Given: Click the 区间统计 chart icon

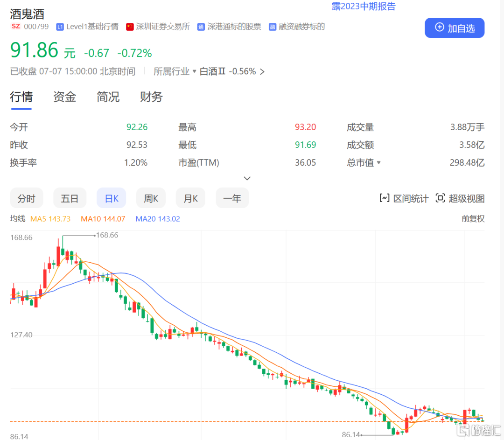Looking at the screenshot, I should [x=385, y=198].
